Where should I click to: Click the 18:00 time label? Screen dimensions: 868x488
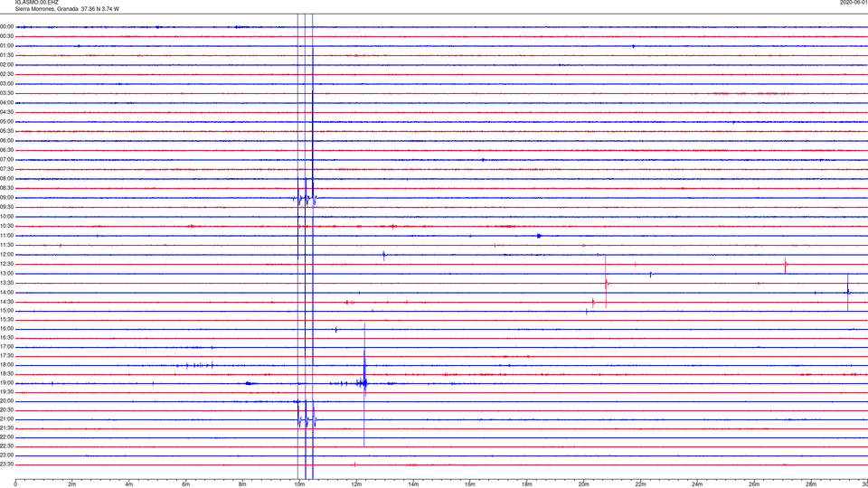coord(6,365)
